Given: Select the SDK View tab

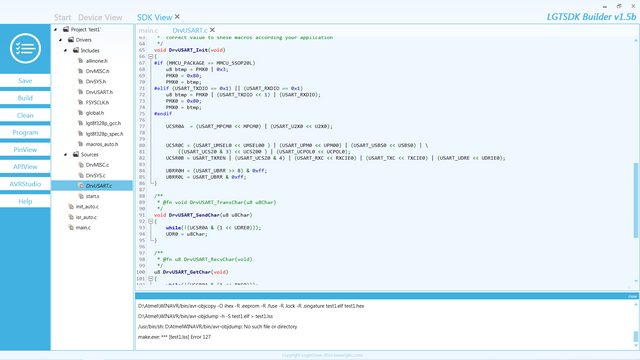Looking at the screenshot, I should tap(154, 18).
